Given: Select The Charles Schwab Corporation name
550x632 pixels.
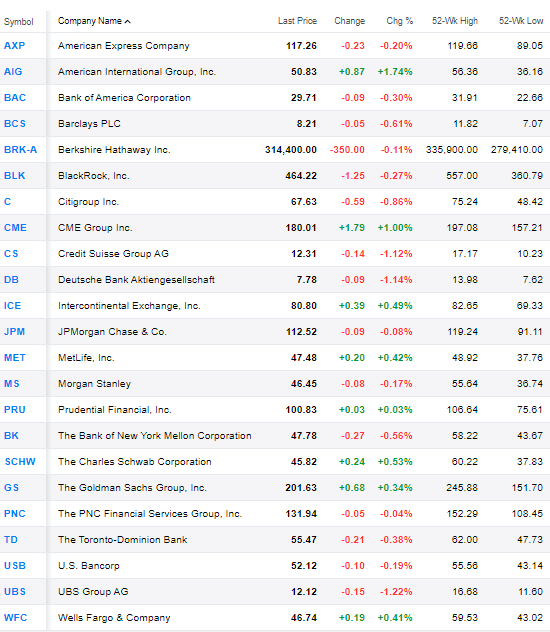Looking at the screenshot, I should coord(135,462).
